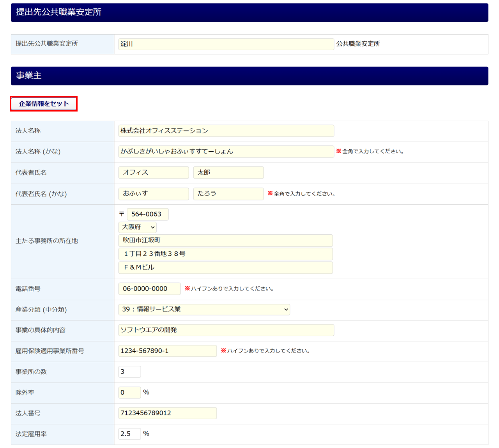
Task: Click the 法定雇用率 field showing 2.5
Action: pyautogui.click(x=129, y=434)
